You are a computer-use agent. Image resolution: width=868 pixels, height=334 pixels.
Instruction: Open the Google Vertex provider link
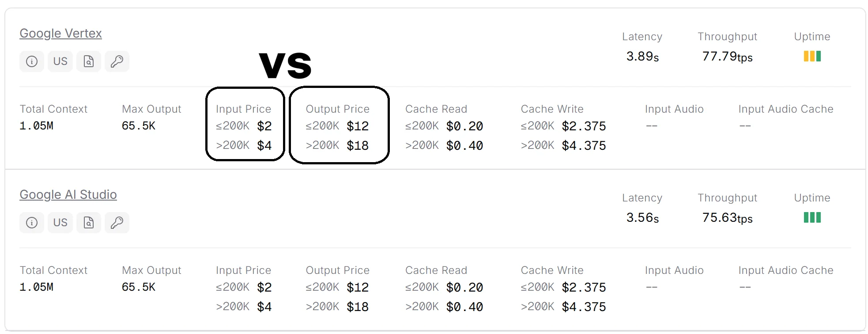pyautogui.click(x=60, y=34)
